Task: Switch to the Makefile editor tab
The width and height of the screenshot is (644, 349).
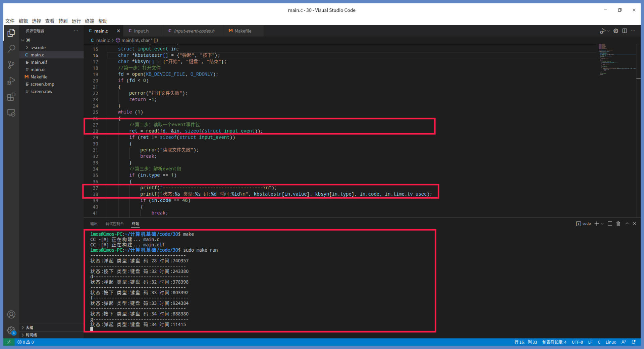Action: tap(243, 31)
